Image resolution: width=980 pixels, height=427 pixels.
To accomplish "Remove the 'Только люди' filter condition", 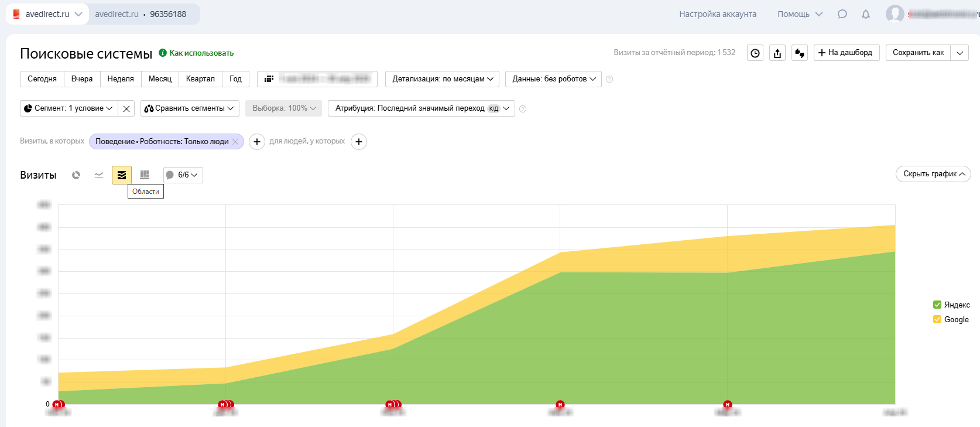I will pos(235,142).
